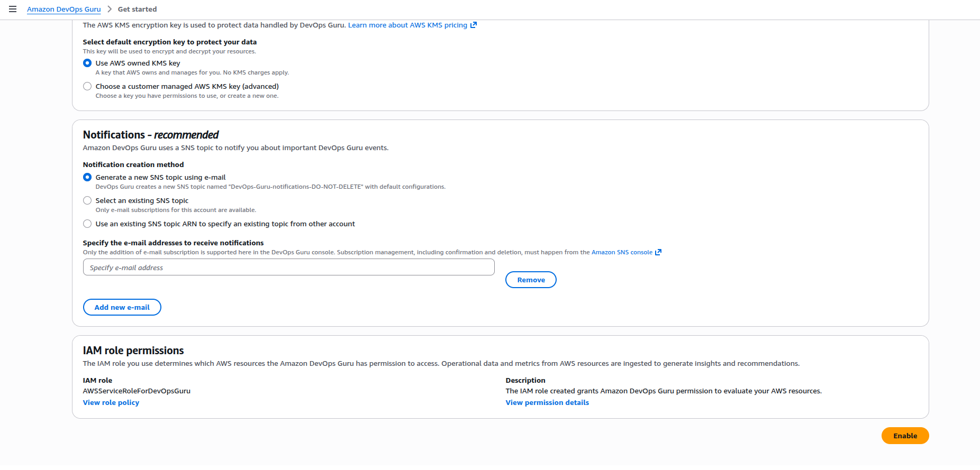Remove the e-mail address entry
Viewport: 980px width, 470px height.
tap(531, 280)
